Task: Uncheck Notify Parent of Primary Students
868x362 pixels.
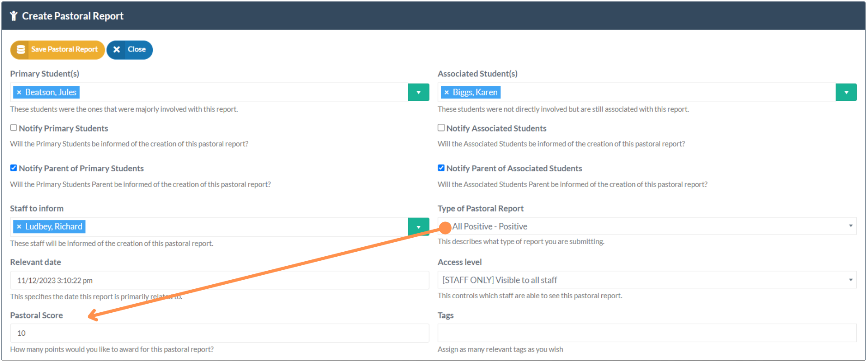Action: point(14,168)
